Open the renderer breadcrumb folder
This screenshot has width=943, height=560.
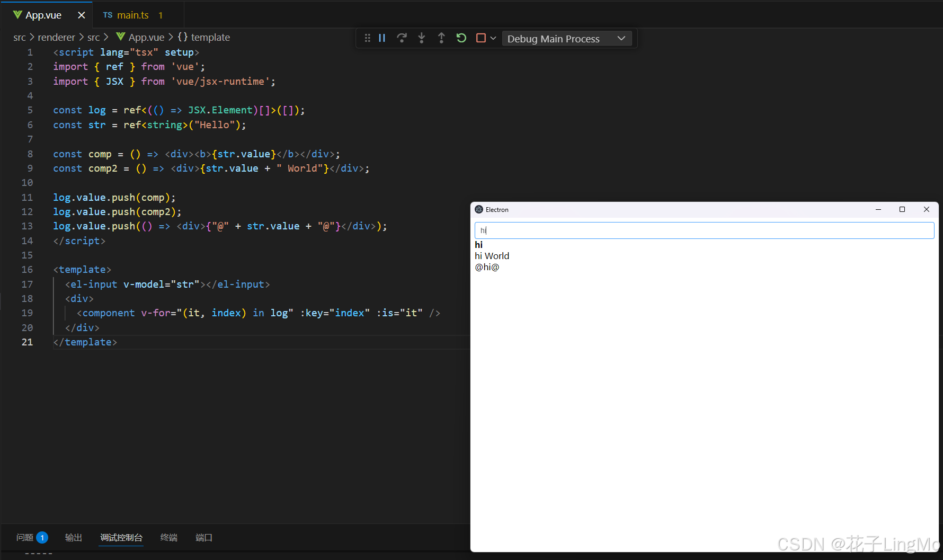[x=56, y=38]
